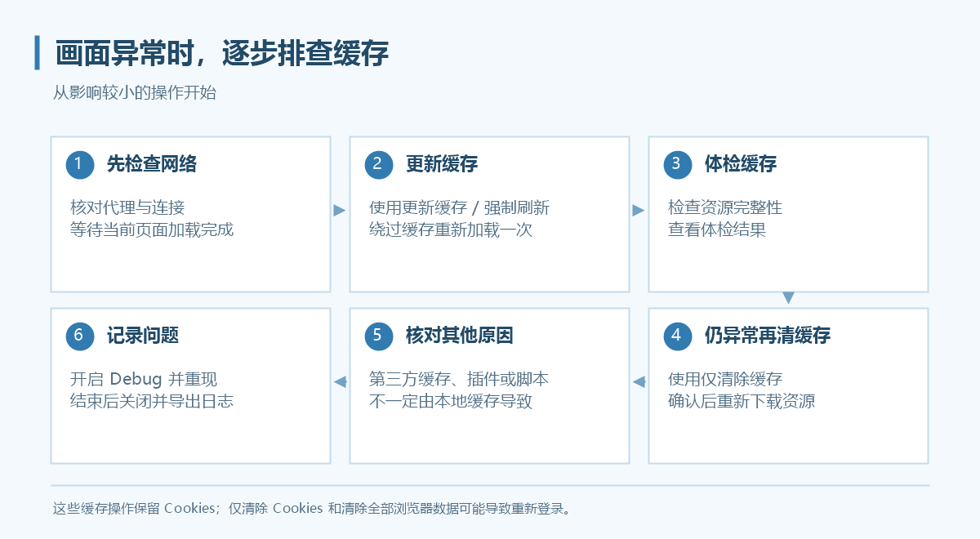Click the line "检查资源完整性"
980x539 pixels.
point(725,207)
